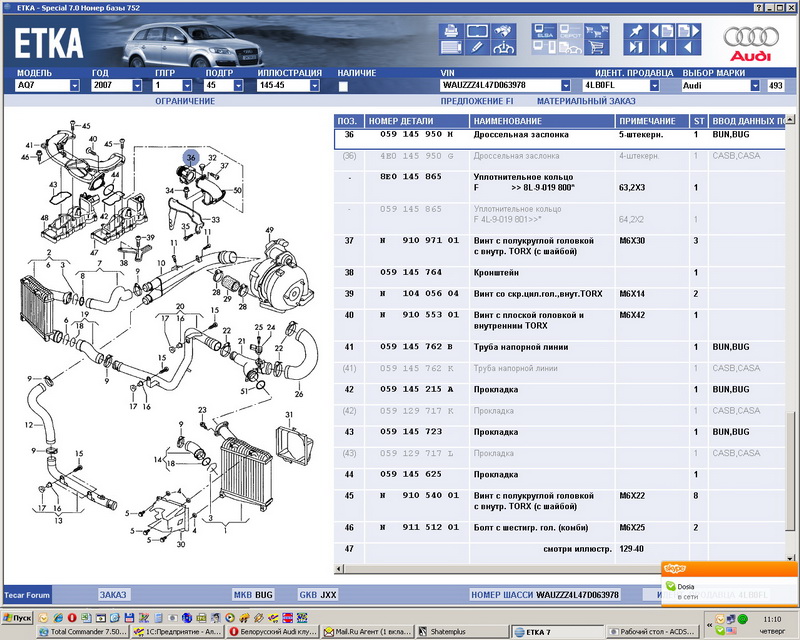Open the single shopping cart icon
Viewport: 800px width, 640px height.
click(596, 47)
